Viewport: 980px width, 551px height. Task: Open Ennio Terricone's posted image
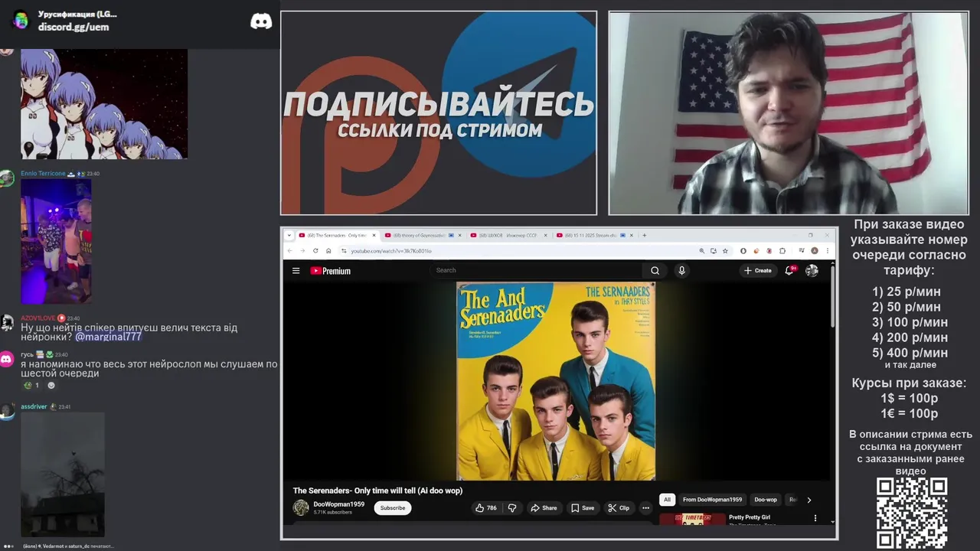pyautogui.click(x=56, y=241)
